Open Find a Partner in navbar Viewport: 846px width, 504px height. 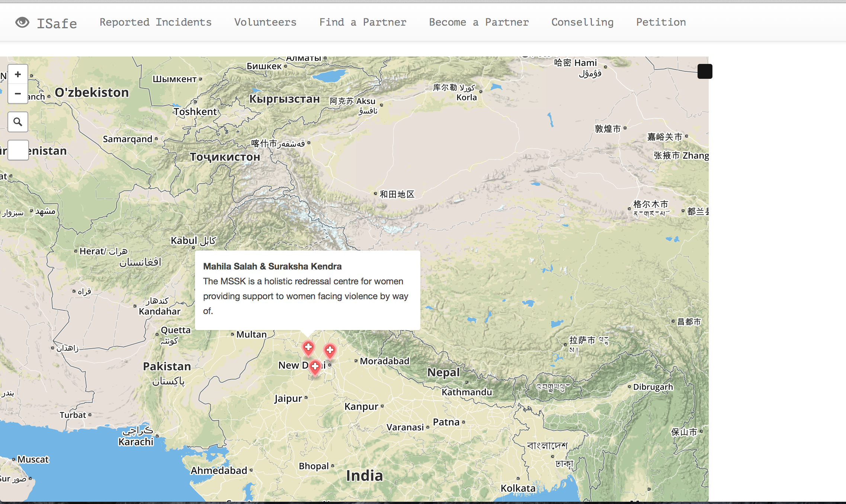[363, 22]
